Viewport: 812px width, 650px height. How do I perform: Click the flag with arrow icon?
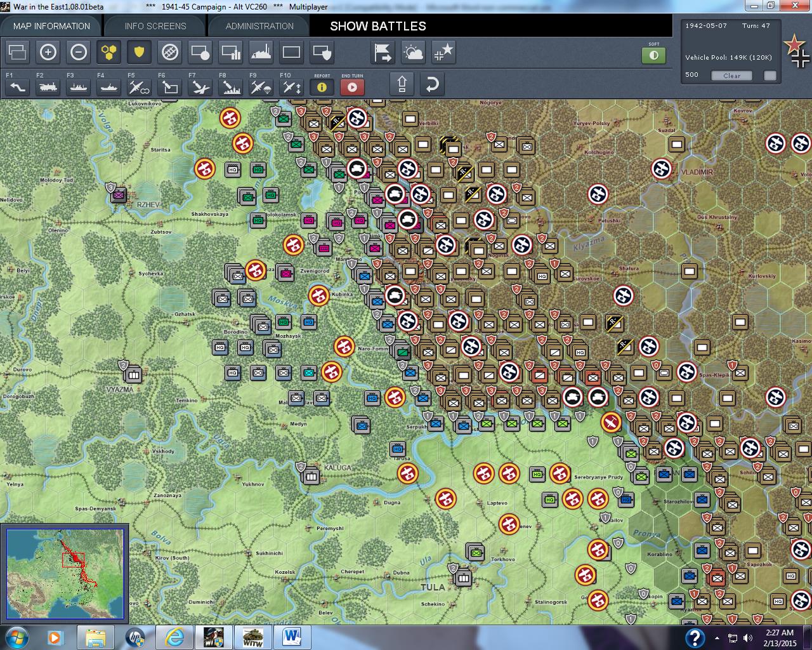coord(383,52)
